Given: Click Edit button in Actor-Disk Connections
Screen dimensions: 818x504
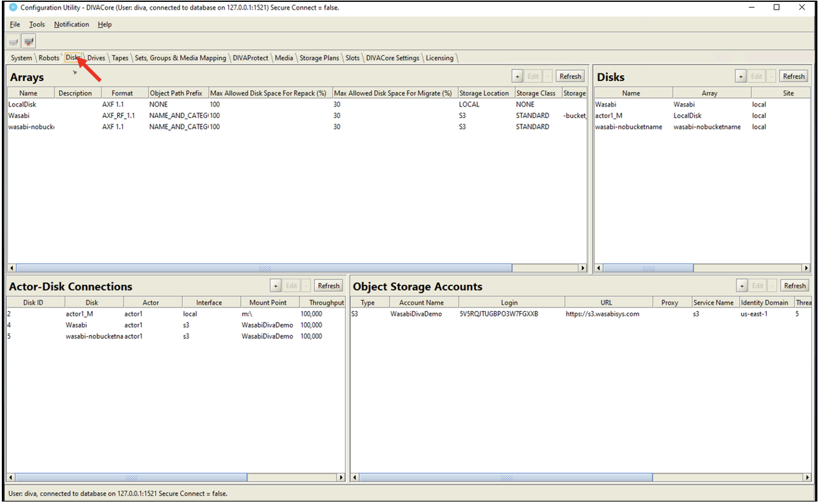Looking at the screenshot, I should tap(291, 285).
